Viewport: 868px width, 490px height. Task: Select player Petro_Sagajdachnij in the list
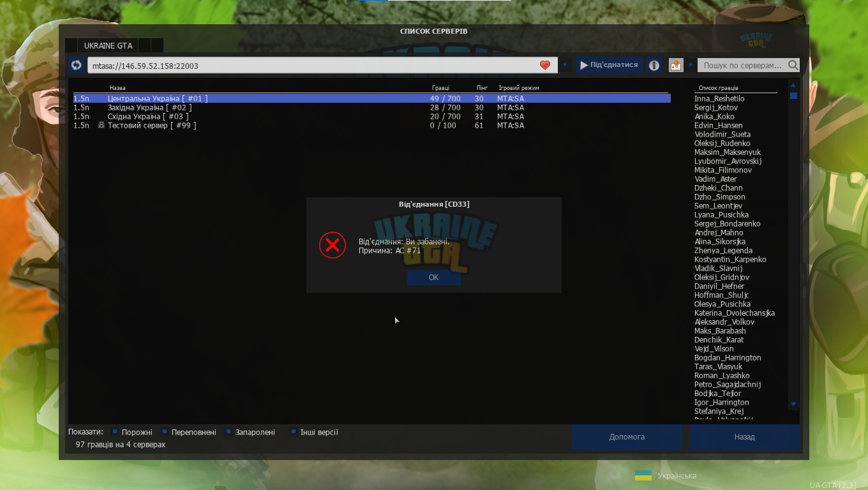pyautogui.click(x=728, y=385)
